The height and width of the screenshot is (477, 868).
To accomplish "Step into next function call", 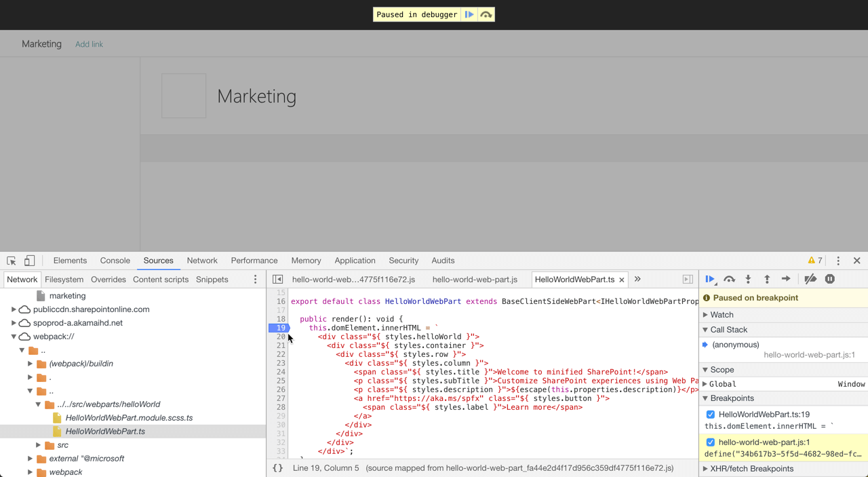I will point(748,279).
